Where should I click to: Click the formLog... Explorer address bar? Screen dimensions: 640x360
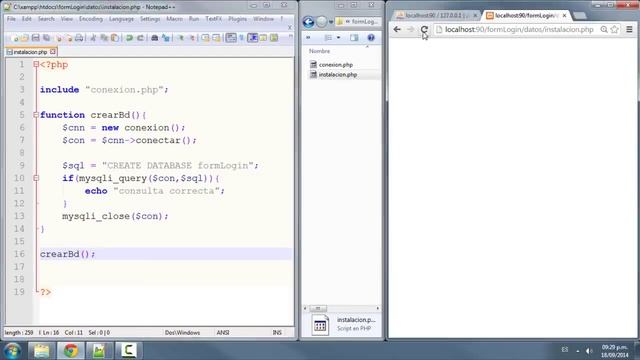point(358,22)
